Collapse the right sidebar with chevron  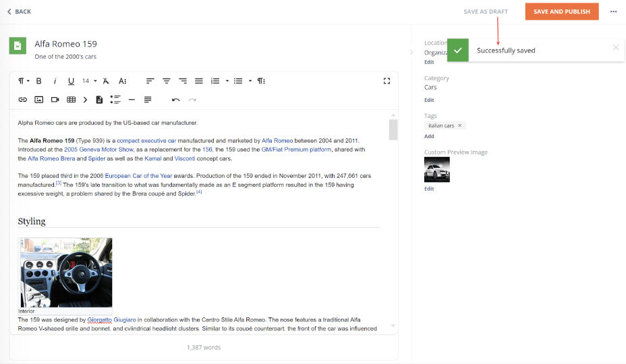411,53
